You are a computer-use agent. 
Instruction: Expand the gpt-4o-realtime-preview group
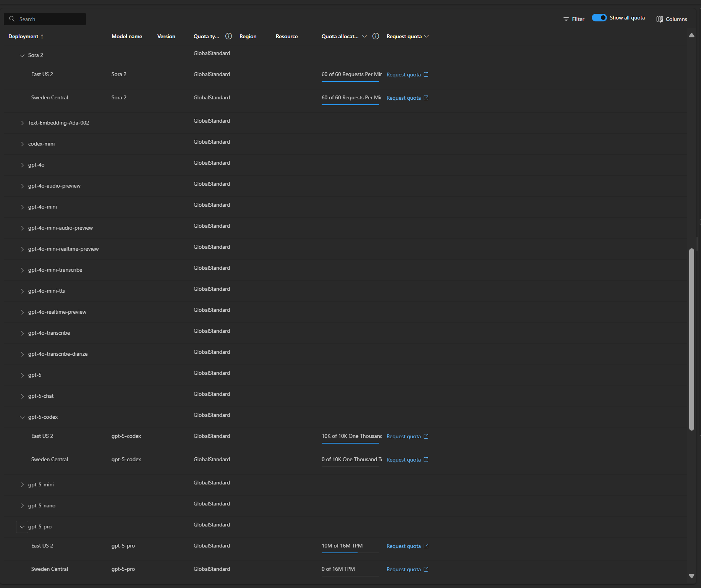(x=22, y=312)
